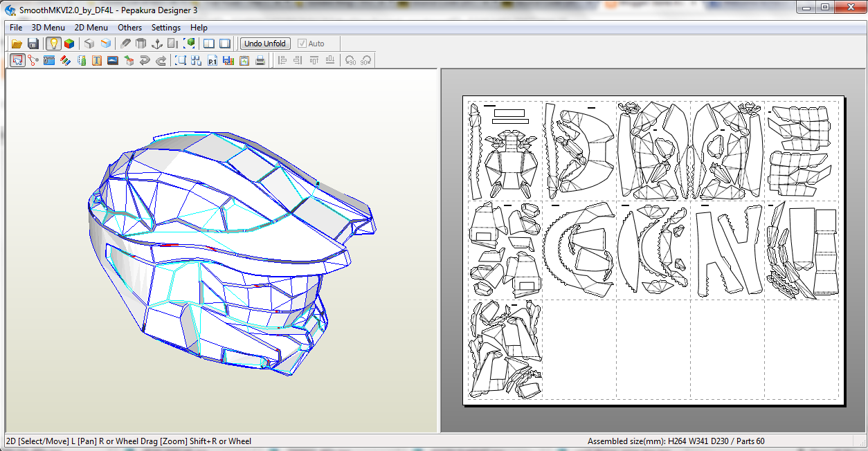868x451 pixels.
Task: Click the printer icon
Action: 260,60
